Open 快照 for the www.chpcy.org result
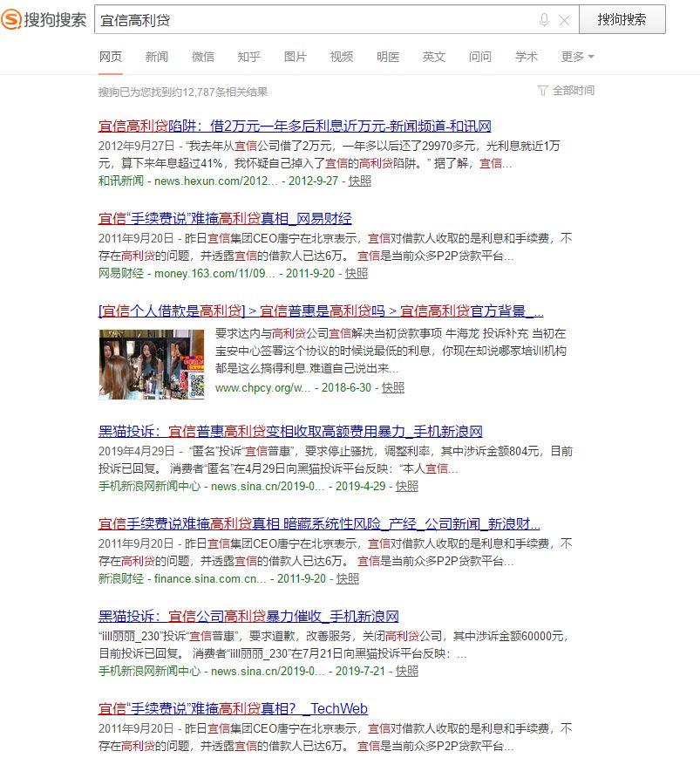This screenshot has height=758, width=700. click(393, 387)
